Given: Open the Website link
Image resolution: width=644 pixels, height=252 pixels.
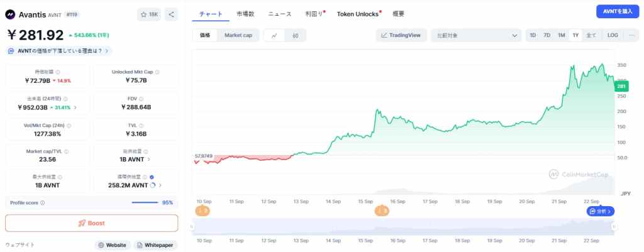Looking at the screenshot, I should click(x=113, y=245).
